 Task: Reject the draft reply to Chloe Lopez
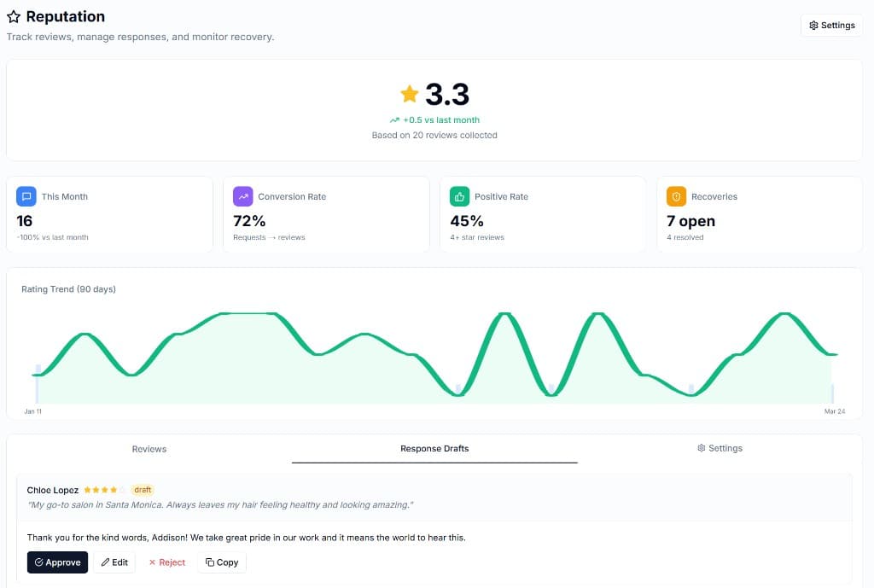(x=166, y=562)
